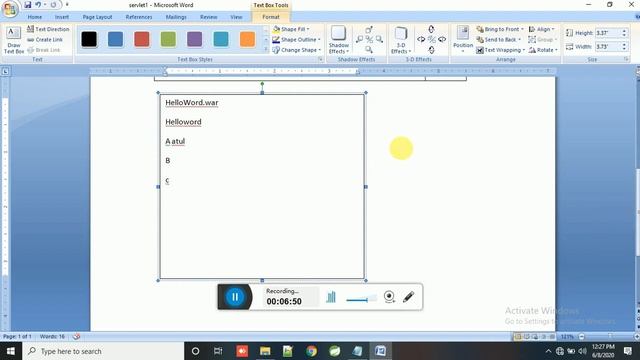Open the Shape Outline dropdown

pyautogui.click(x=296, y=40)
